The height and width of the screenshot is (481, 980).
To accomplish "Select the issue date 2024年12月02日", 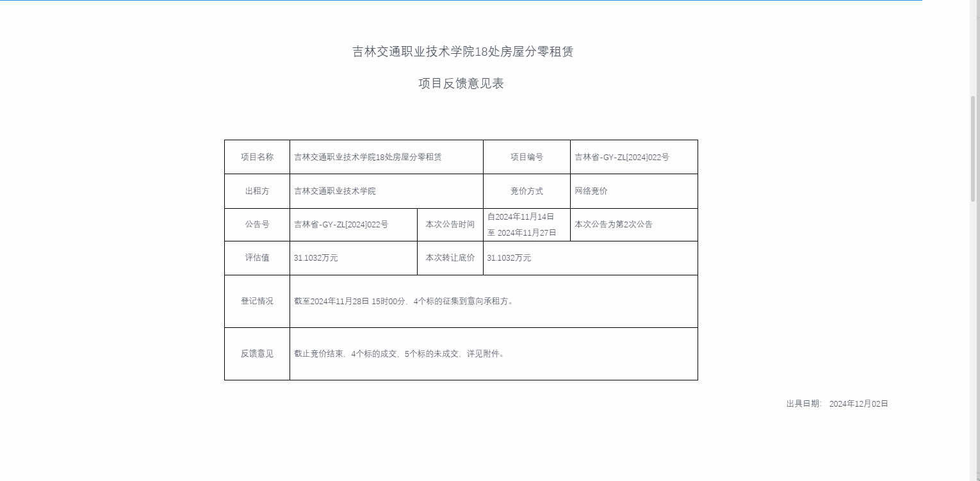I will pos(859,404).
